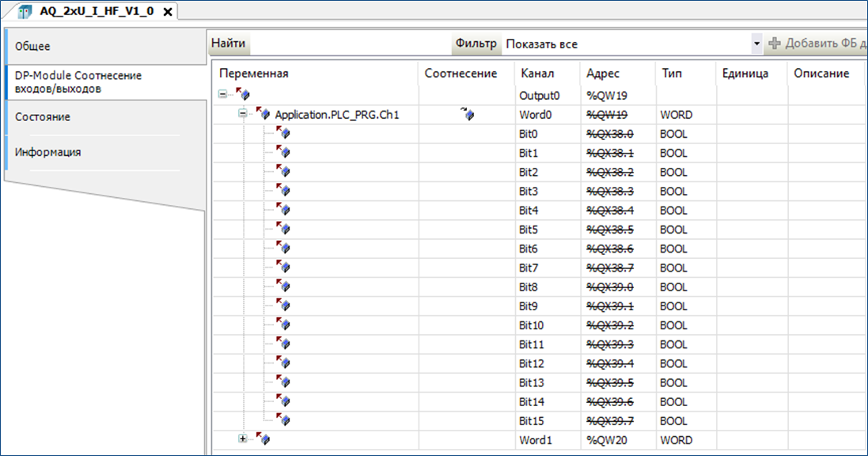
Task: Click the variable icon in Bit15 row
Action: pyautogui.click(x=283, y=421)
